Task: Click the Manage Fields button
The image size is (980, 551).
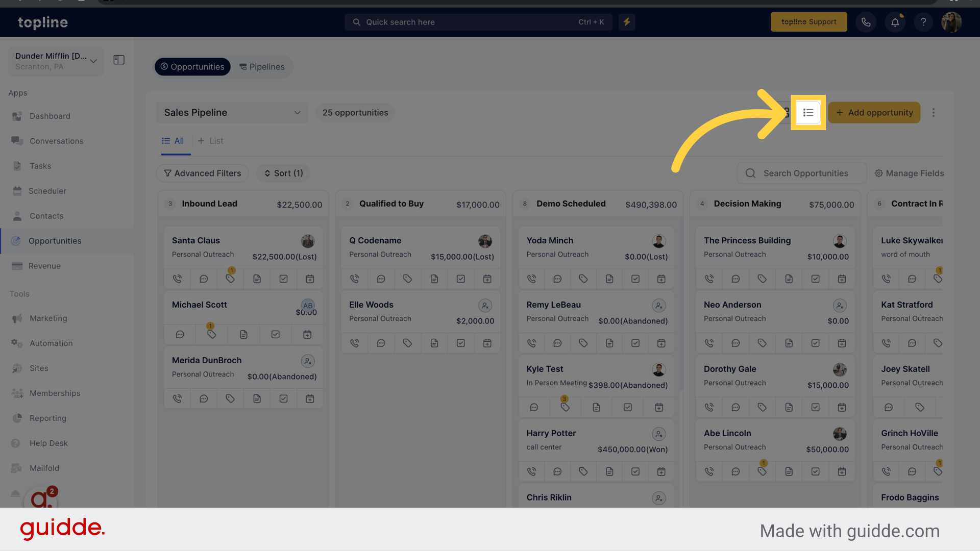Action: 909,173
